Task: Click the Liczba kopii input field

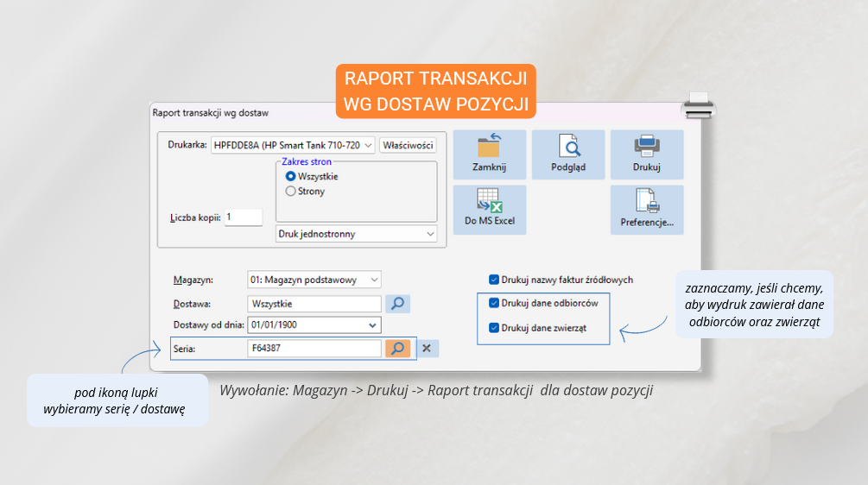Action: (244, 217)
